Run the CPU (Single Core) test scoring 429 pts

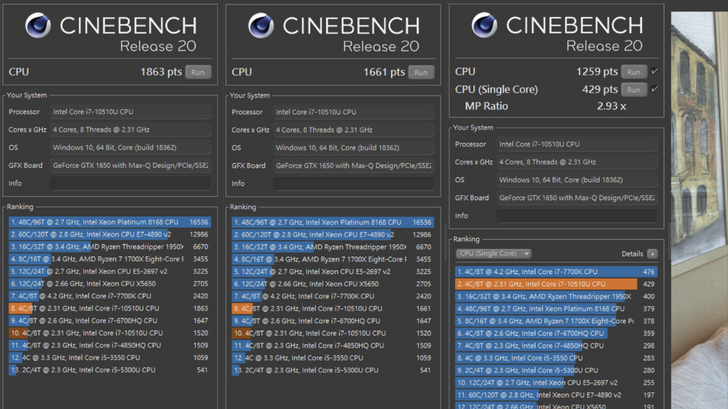tap(633, 89)
